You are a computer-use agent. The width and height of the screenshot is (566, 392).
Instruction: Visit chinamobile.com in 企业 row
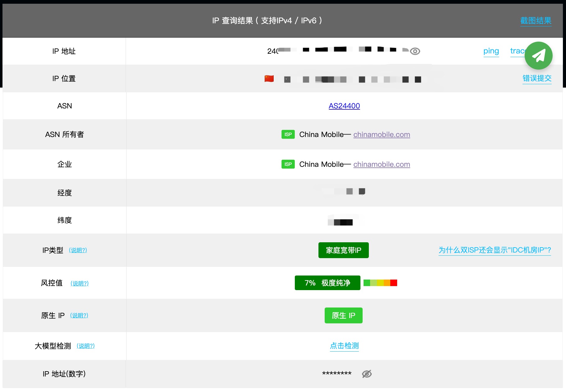(x=381, y=164)
